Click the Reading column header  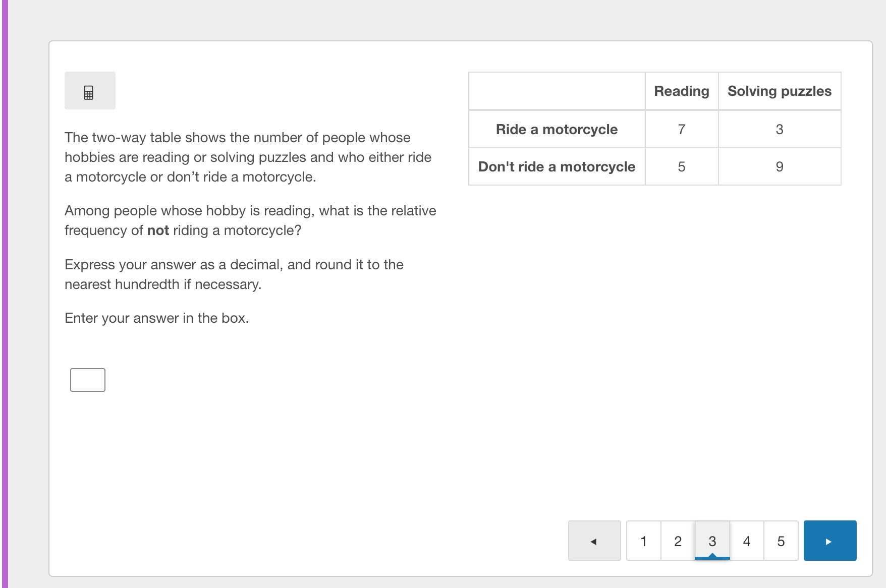click(681, 91)
